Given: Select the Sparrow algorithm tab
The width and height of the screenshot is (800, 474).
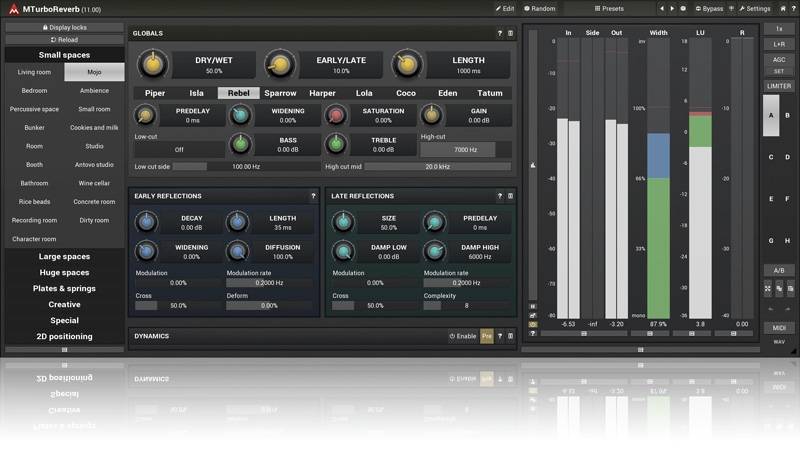Looking at the screenshot, I should [280, 93].
